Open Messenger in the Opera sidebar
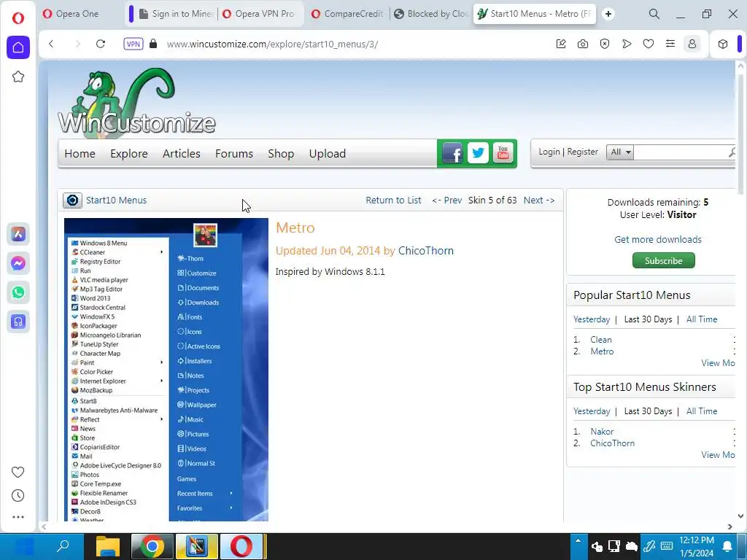This screenshot has width=747, height=560. click(18, 263)
